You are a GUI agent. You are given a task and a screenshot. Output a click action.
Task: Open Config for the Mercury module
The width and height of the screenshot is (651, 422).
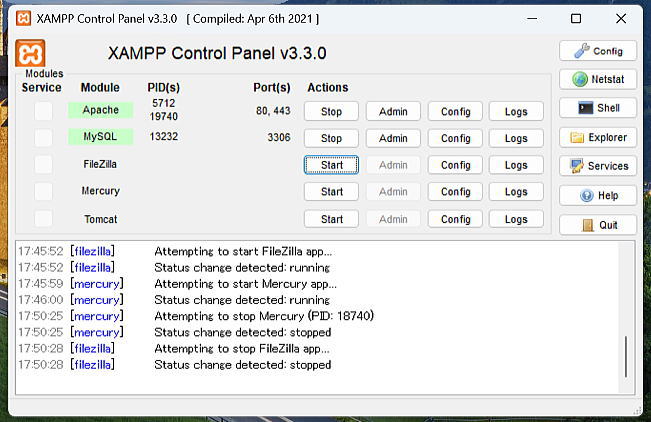[x=455, y=192]
